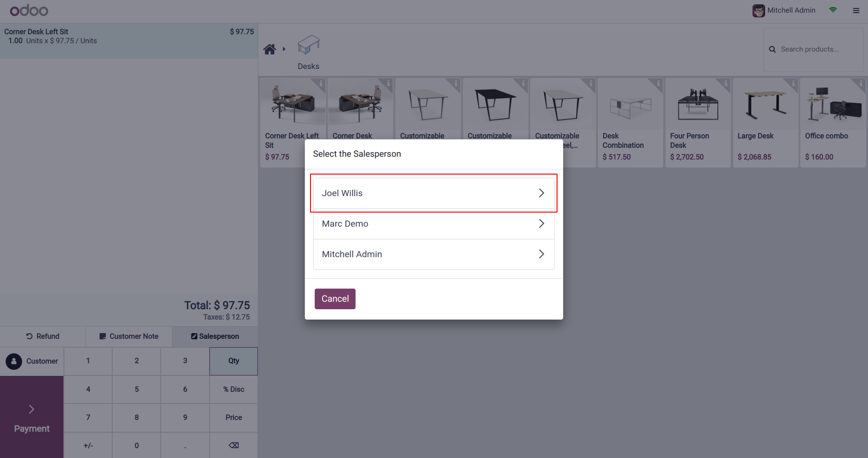The image size is (868, 458).
Task: Open the Customer Note control
Action: click(x=129, y=336)
